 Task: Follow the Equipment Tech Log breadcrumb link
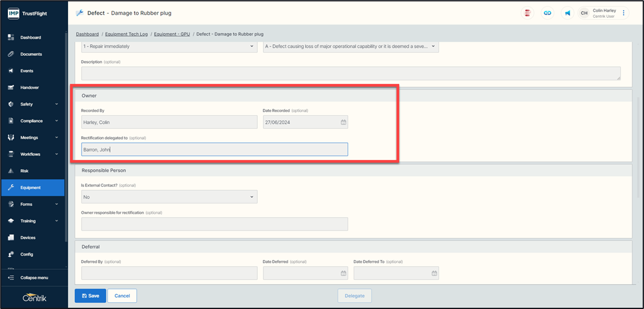click(x=126, y=34)
